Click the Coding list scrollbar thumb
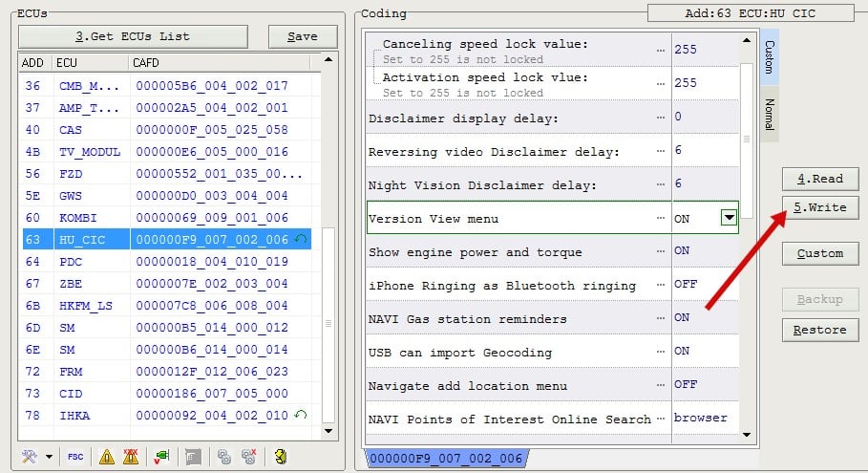The width and height of the screenshot is (868, 473). tap(746, 140)
